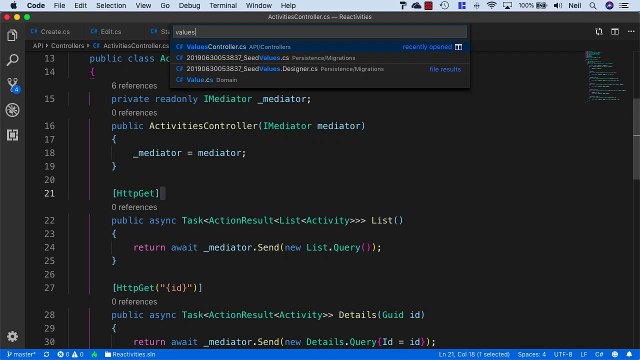Screen dimensions: 640x360
Task: Open the Apple menu
Action: pyautogui.click(x=13, y=5)
